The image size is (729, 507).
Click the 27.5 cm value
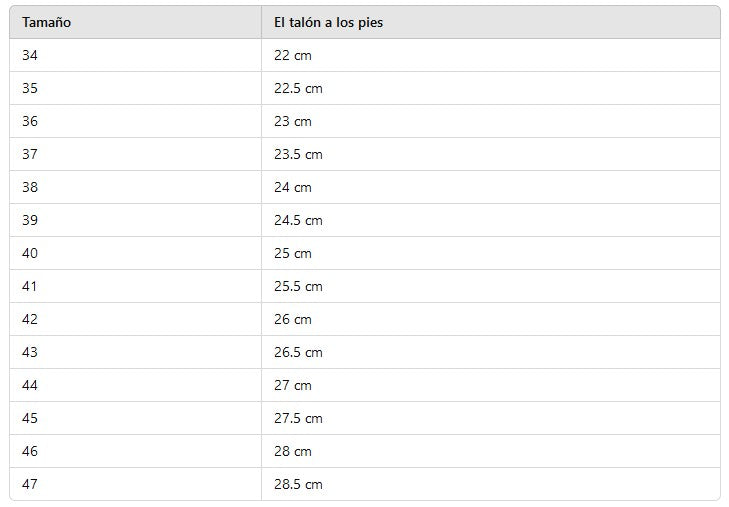click(x=298, y=418)
